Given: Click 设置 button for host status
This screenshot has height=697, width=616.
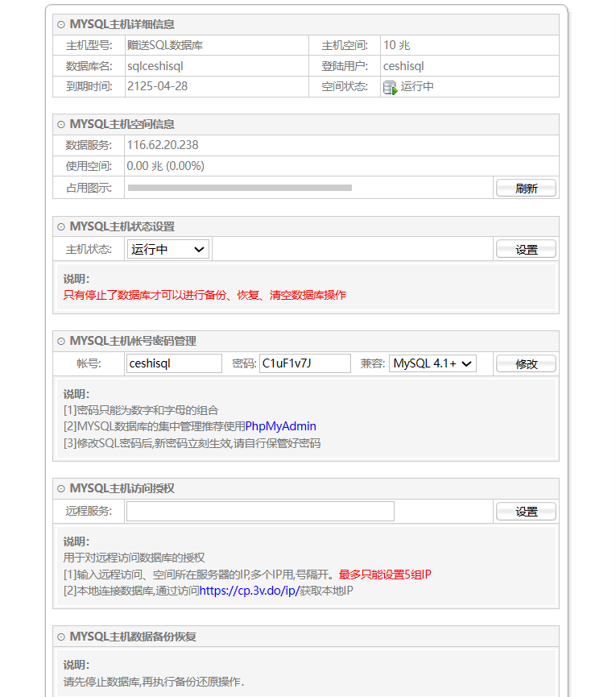Looking at the screenshot, I should (x=526, y=250).
